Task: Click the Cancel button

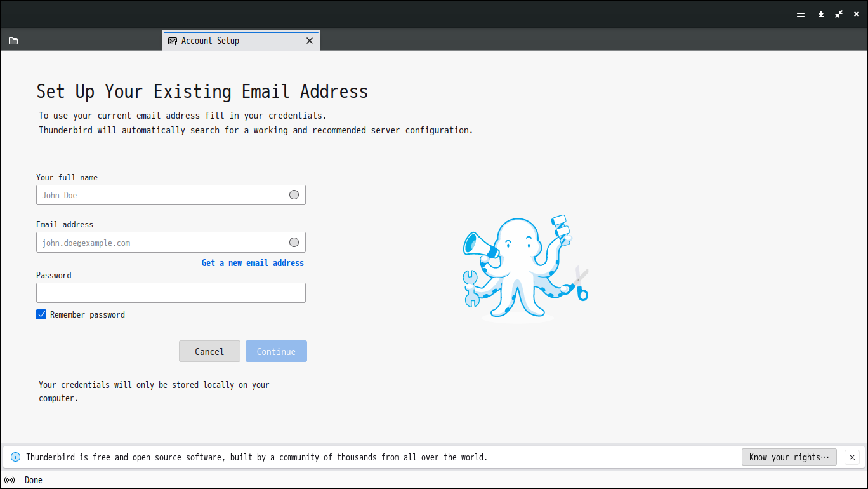Action: point(209,351)
